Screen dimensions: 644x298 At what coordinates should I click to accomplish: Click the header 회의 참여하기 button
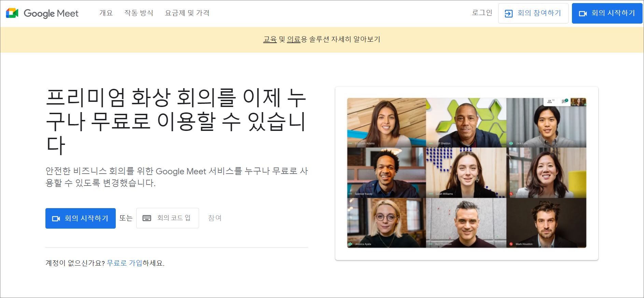pos(533,13)
